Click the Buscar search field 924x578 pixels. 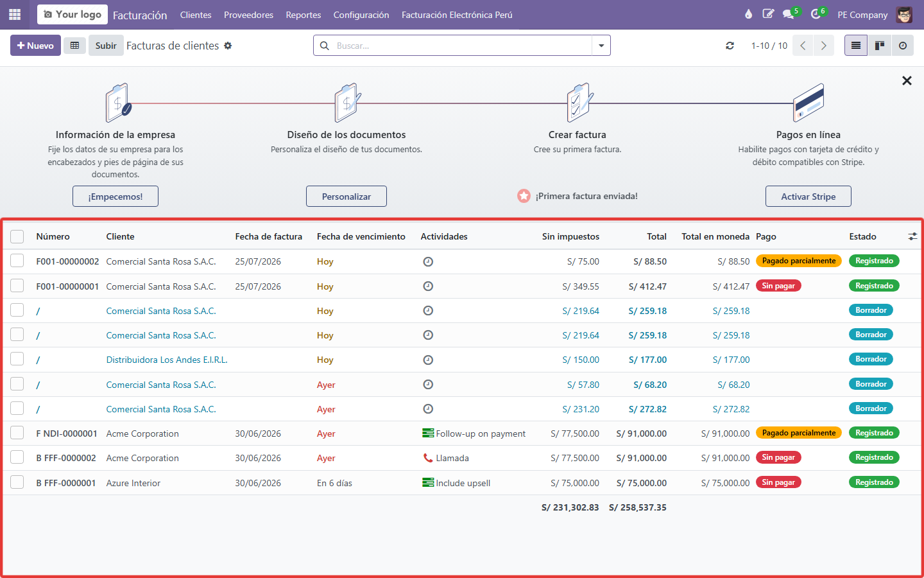tap(462, 46)
